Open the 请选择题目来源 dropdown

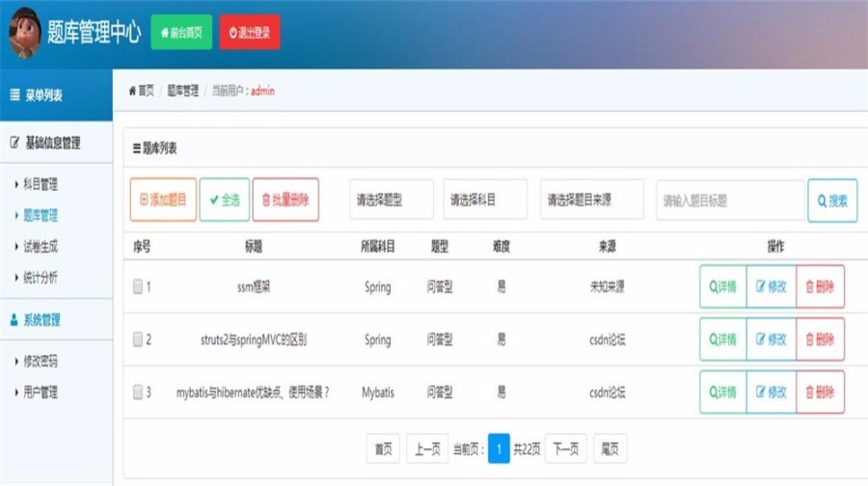592,200
